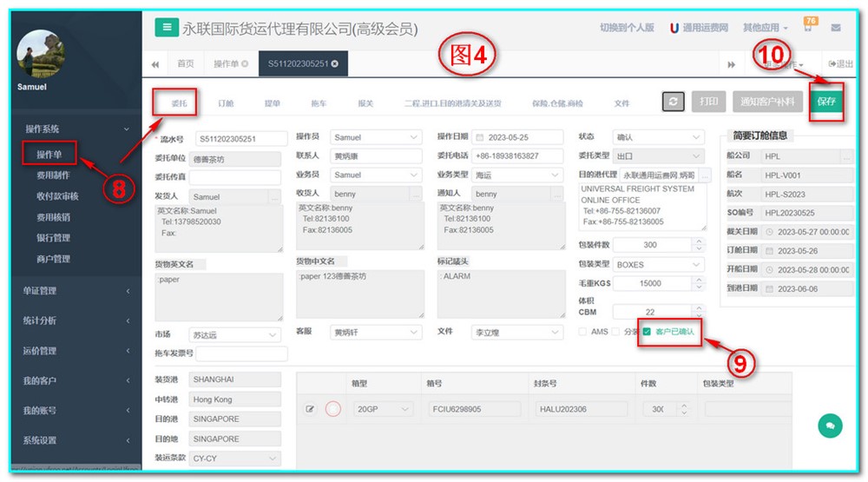
Task: Open the 订舱日期 calendar icon
Action: click(769, 250)
